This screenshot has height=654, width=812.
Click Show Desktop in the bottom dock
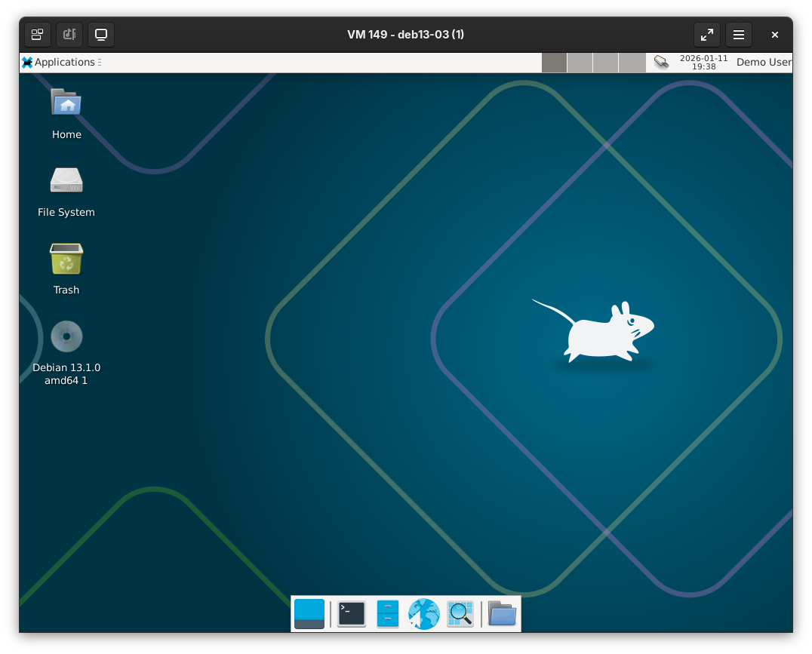[x=309, y=614]
